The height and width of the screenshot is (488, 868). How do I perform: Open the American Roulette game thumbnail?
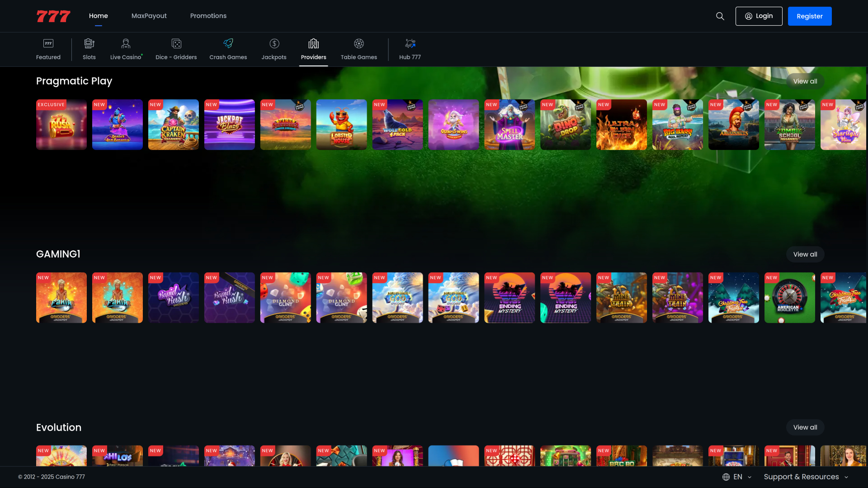pyautogui.click(x=789, y=298)
